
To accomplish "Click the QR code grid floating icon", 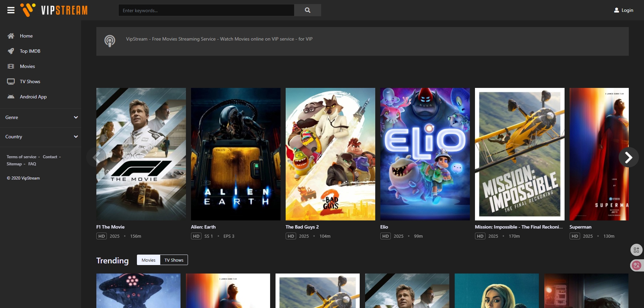I will 636,250.
